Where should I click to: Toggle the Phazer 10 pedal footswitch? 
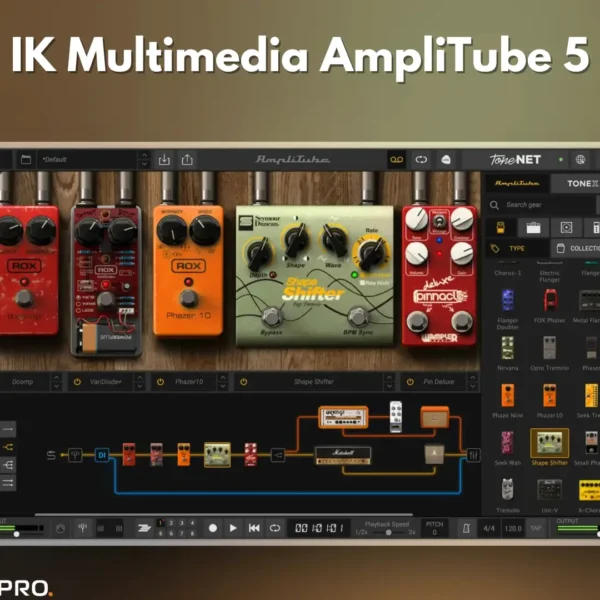point(189,298)
